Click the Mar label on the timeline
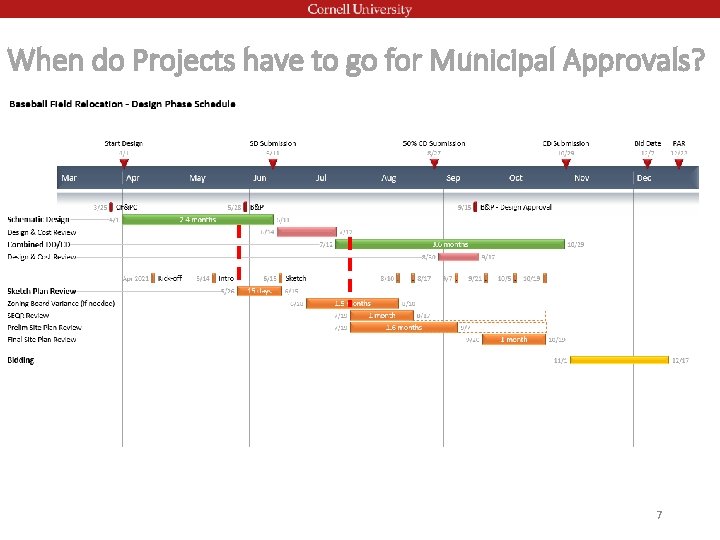Image resolution: width=720 pixels, height=540 pixels. pos(69,178)
